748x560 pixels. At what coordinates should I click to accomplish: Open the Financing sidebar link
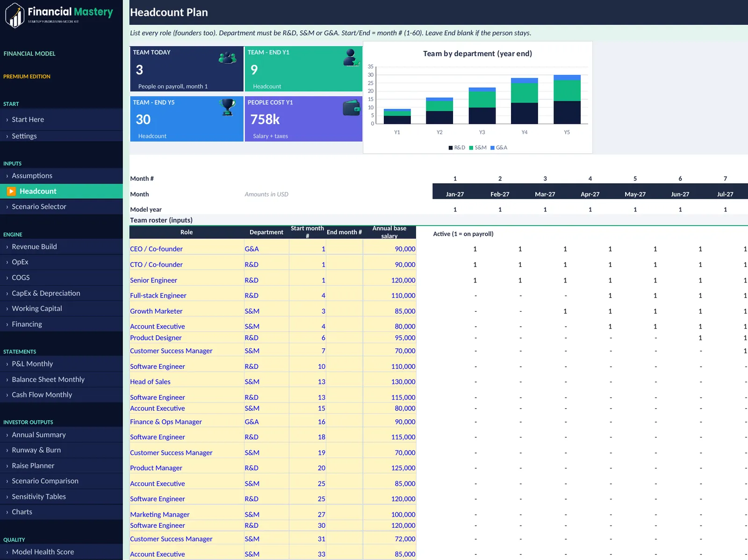[x=61, y=324]
